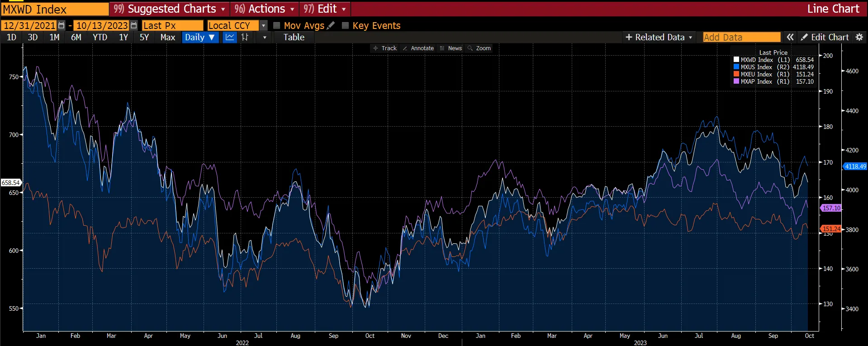Select the 1M time range
The height and width of the screenshot is (346, 868).
55,38
